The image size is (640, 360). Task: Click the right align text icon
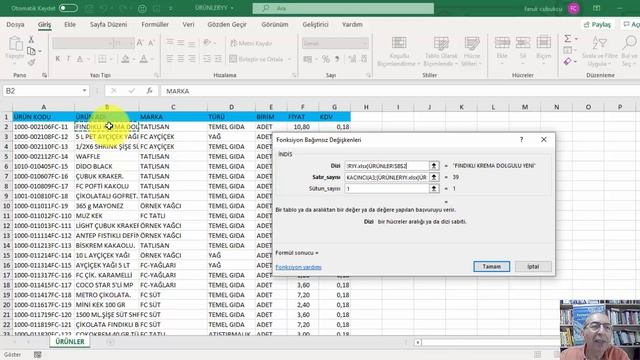(x=191, y=59)
